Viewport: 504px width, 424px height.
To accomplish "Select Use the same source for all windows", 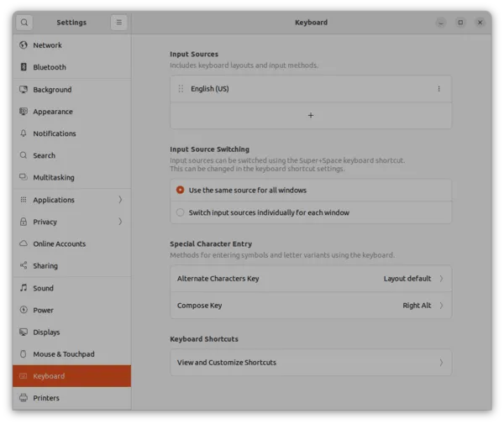I will point(180,190).
